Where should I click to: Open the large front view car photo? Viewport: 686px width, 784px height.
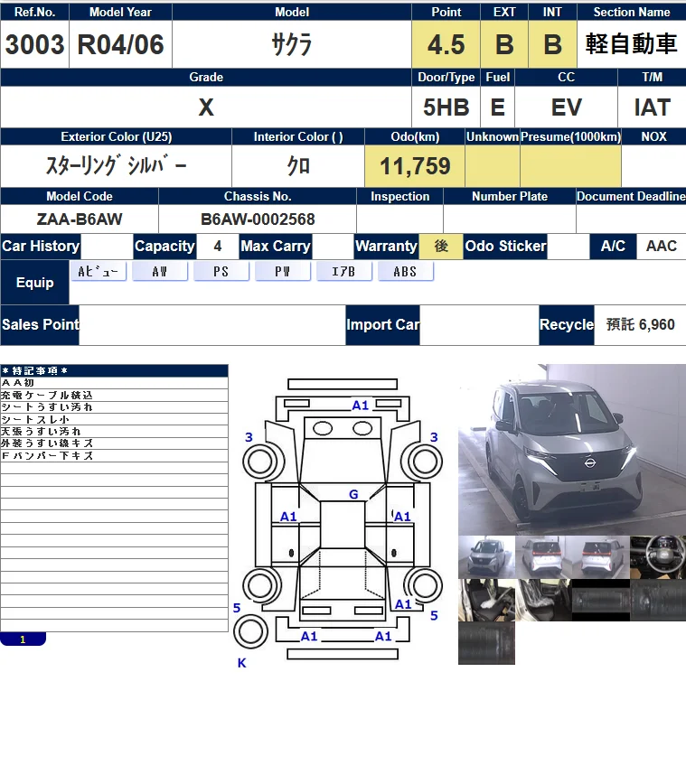pos(571,449)
